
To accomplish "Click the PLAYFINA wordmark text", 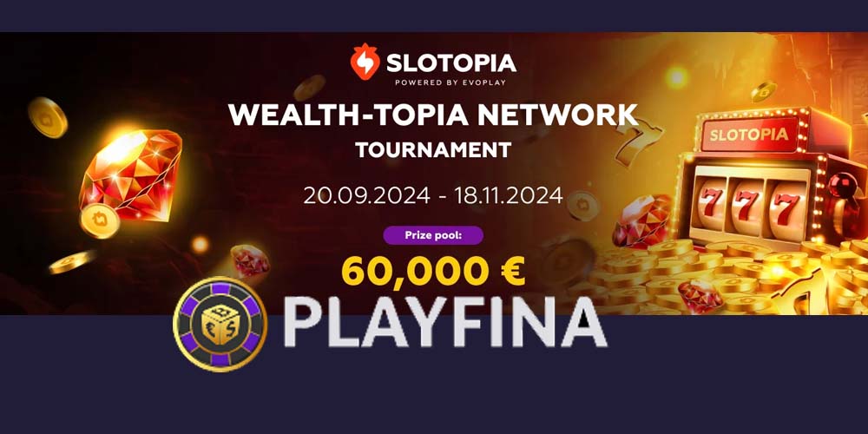I will (x=445, y=322).
